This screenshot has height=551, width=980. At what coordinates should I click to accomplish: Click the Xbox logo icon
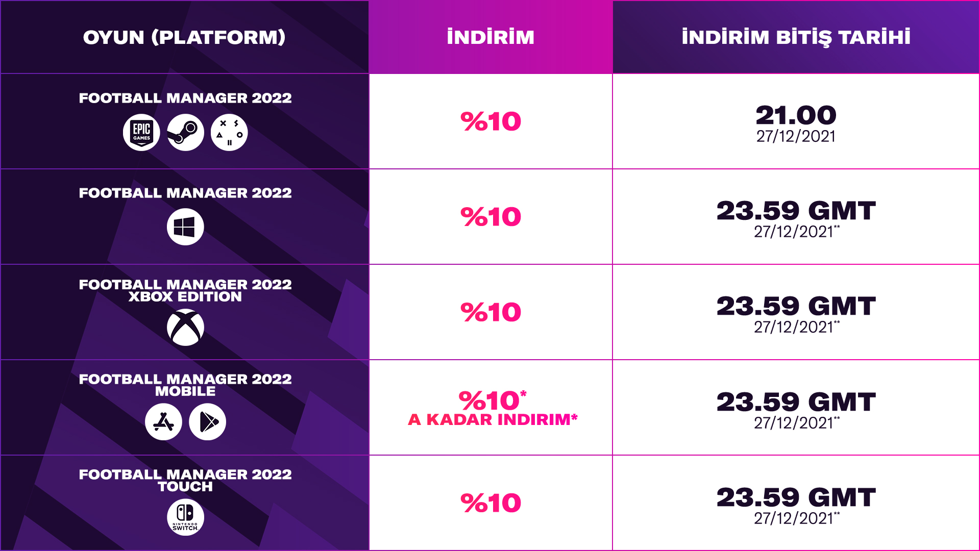point(185,328)
